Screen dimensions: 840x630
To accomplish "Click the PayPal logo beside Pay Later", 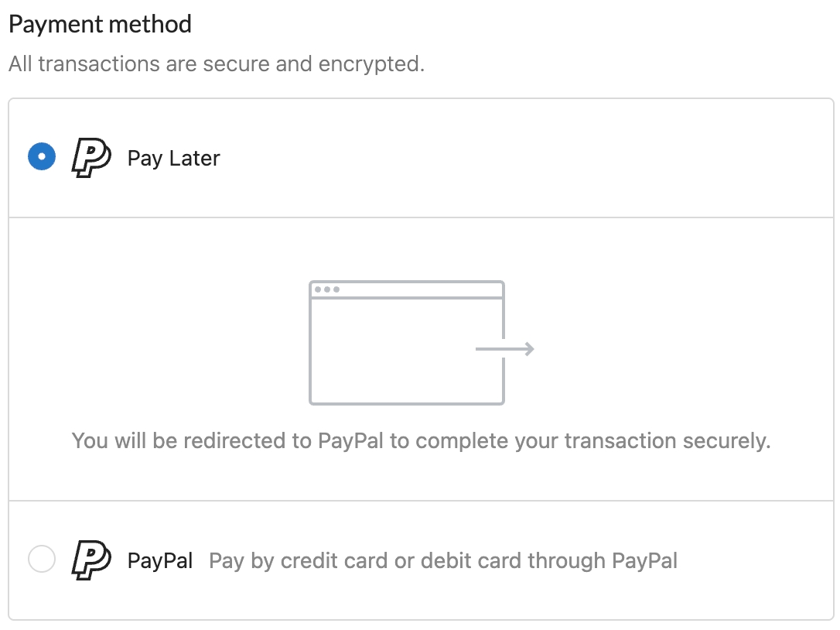I will (91, 158).
